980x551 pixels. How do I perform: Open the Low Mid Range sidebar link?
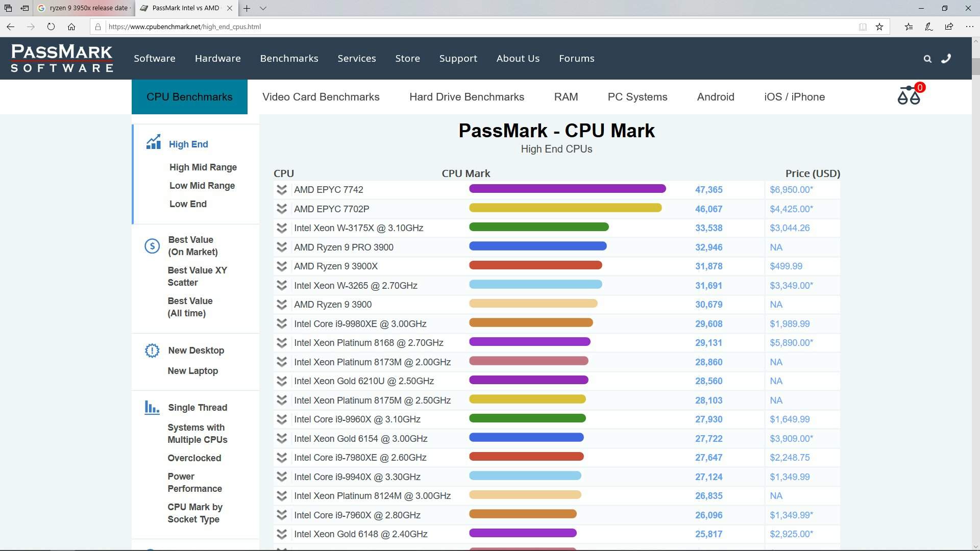coord(202,186)
